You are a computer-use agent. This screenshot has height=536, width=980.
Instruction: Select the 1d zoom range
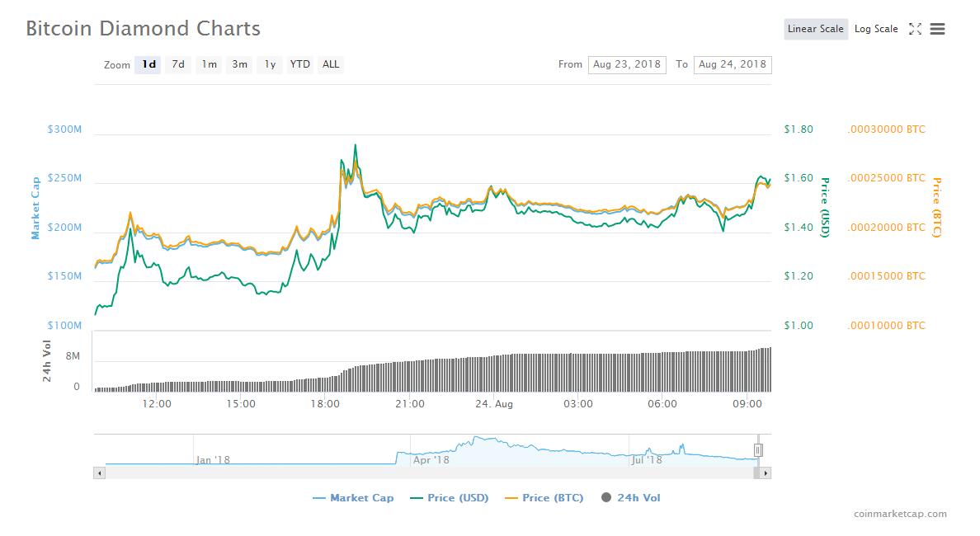click(x=148, y=64)
